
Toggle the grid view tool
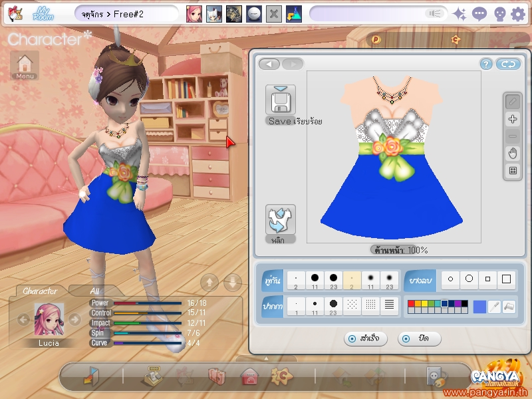click(x=512, y=171)
